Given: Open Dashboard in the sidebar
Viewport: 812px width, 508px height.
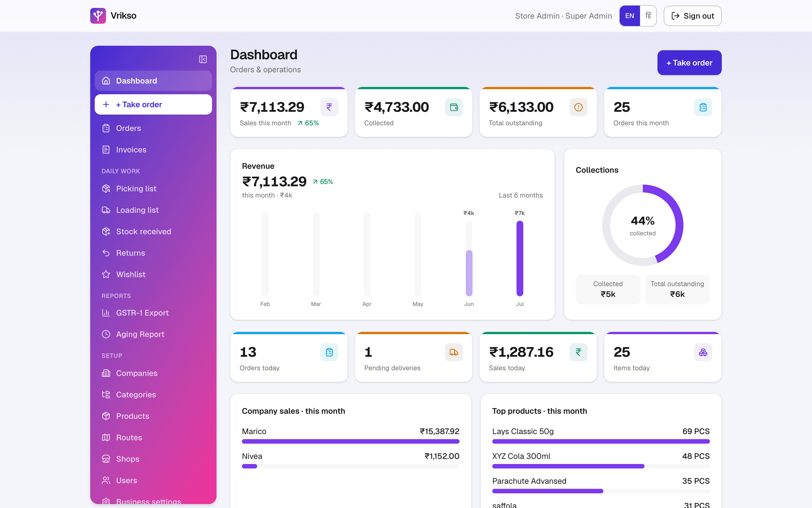Looking at the screenshot, I should pyautogui.click(x=153, y=81).
